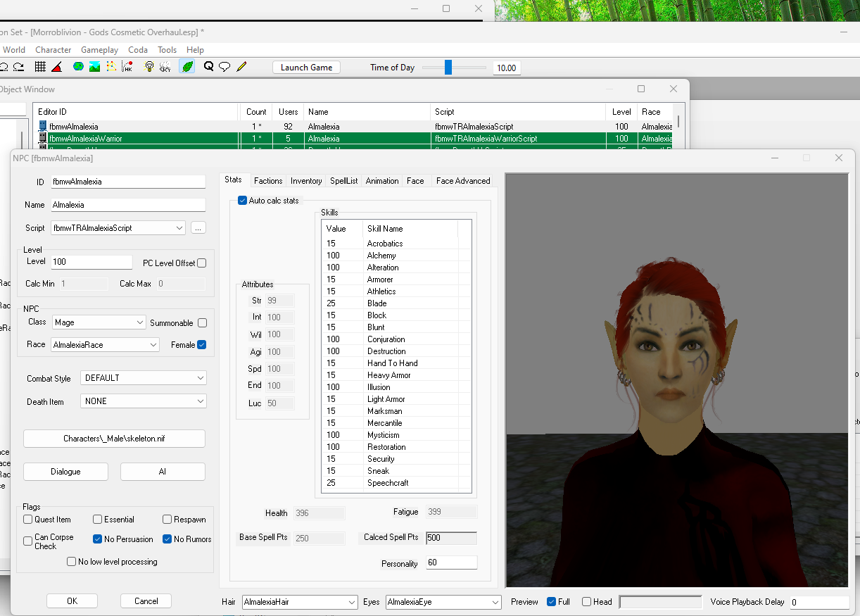Enable PC Level Offset checkbox
The width and height of the screenshot is (860, 616).
202,263
